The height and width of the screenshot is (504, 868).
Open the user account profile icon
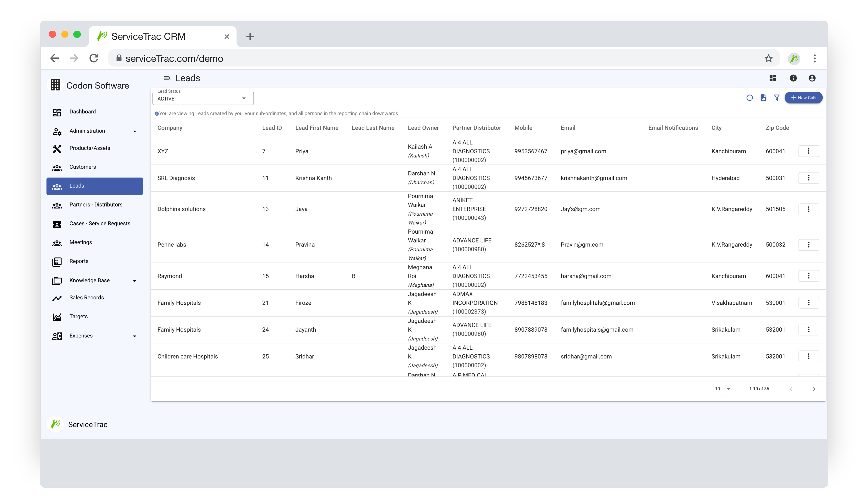coord(812,78)
